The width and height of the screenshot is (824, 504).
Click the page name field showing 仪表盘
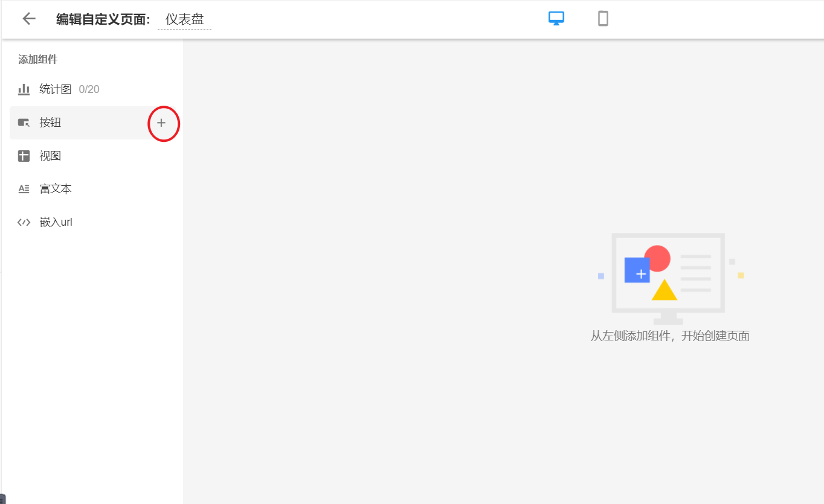pyautogui.click(x=184, y=19)
